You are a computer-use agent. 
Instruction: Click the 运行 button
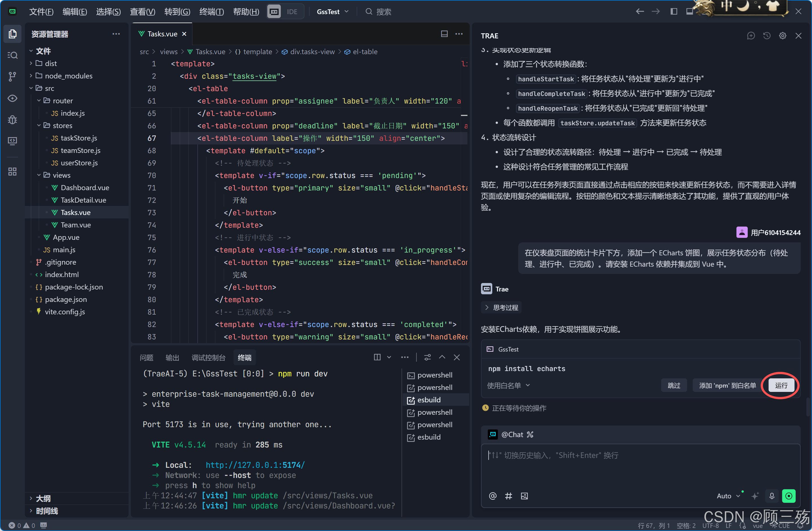tap(781, 385)
